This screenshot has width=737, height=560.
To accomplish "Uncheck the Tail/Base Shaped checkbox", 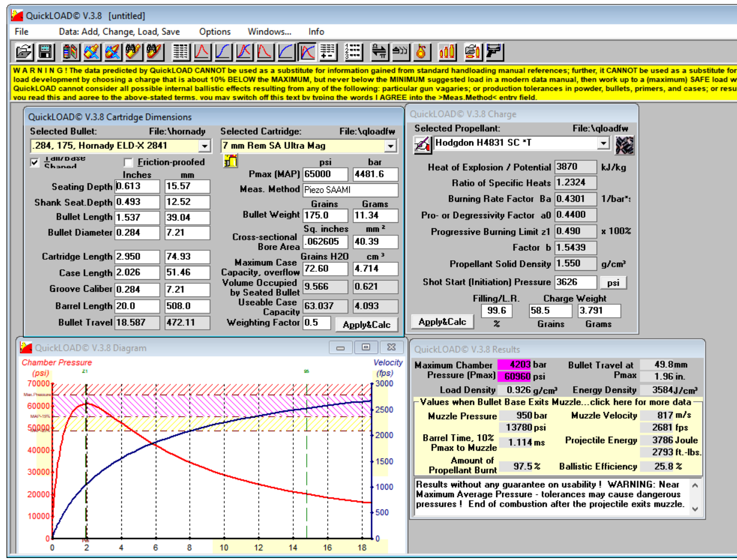I will point(34,162).
